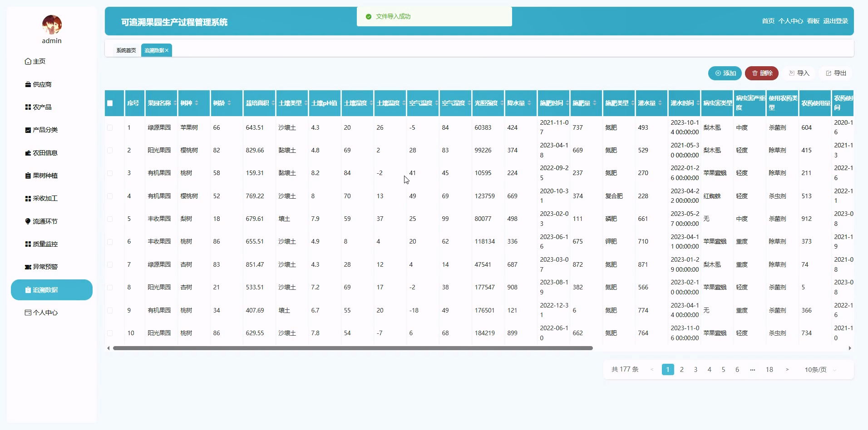Check the row 10 阳光果园 桃树 checkbox
This screenshot has height=430, width=868.
coord(110,333)
